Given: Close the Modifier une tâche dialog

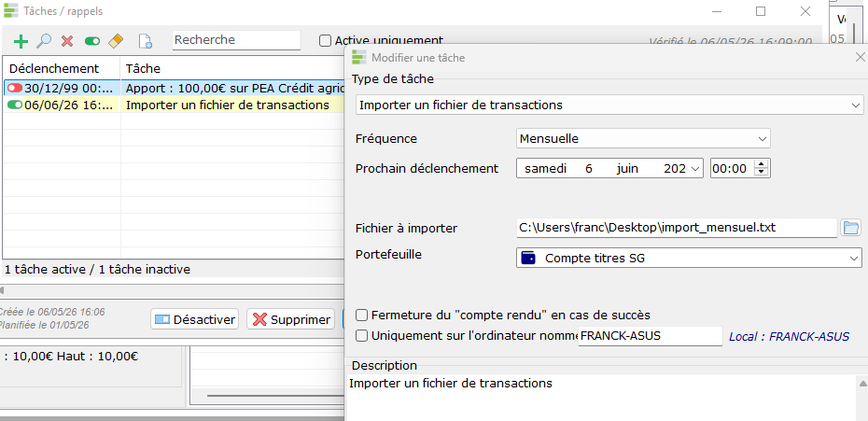Looking at the screenshot, I should [860, 57].
